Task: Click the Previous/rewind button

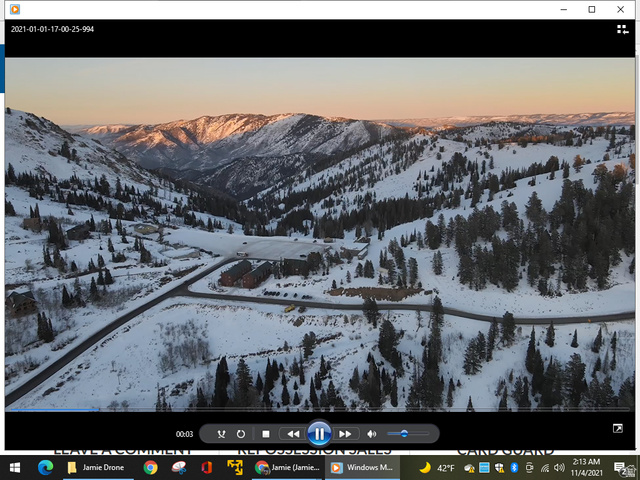Action: tap(292, 434)
